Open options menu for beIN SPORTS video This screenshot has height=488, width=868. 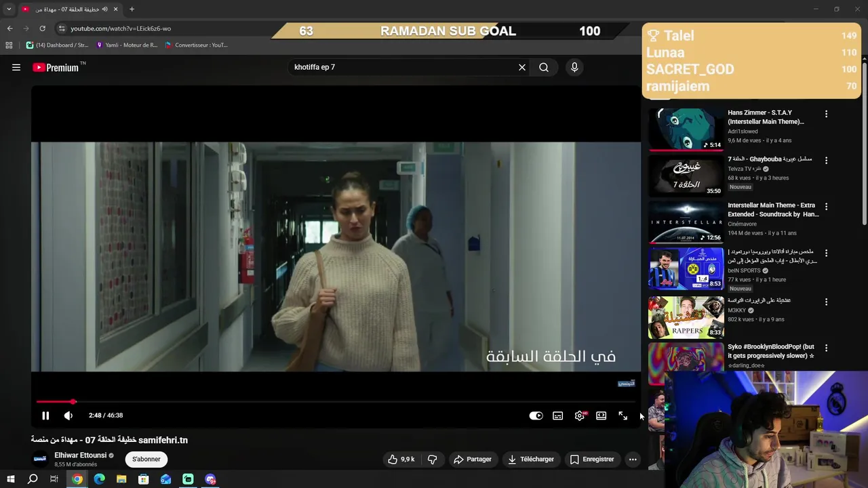coord(826,253)
